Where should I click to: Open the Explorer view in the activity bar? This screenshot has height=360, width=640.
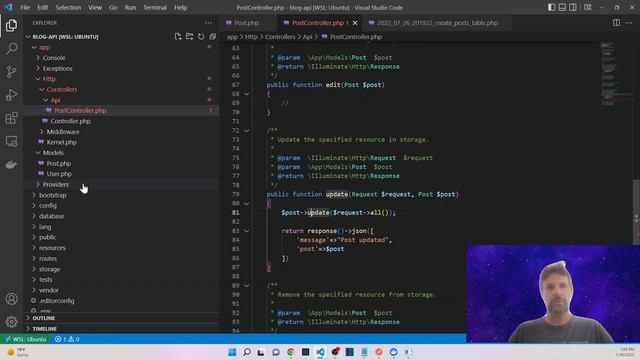pos(11,25)
